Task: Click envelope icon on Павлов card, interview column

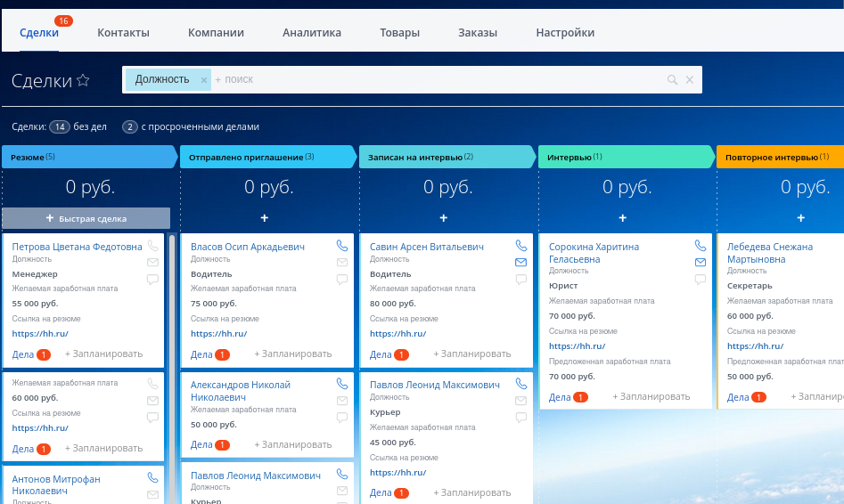Action: [x=521, y=401]
